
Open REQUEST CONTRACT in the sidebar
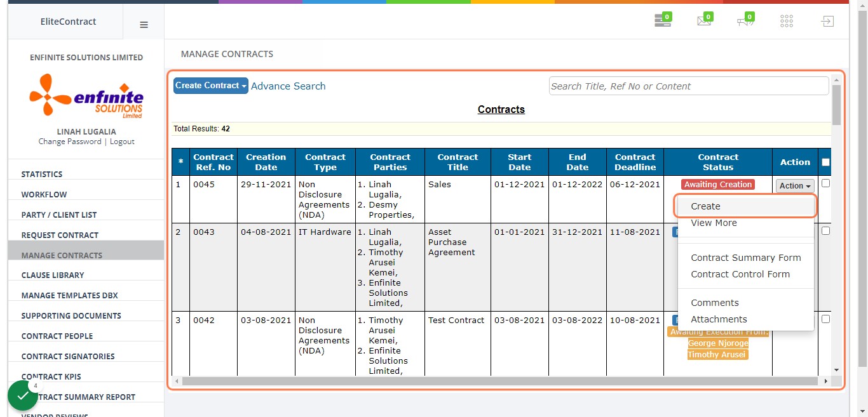[x=60, y=235]
